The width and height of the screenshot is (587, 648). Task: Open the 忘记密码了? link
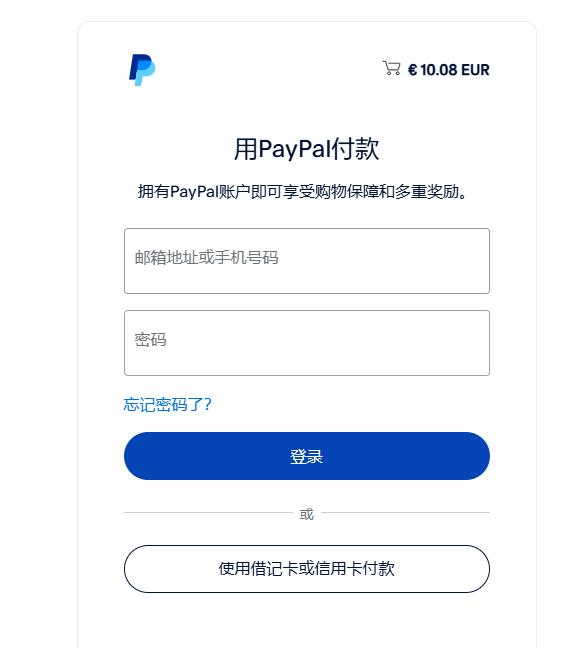[x=167, y=405]
